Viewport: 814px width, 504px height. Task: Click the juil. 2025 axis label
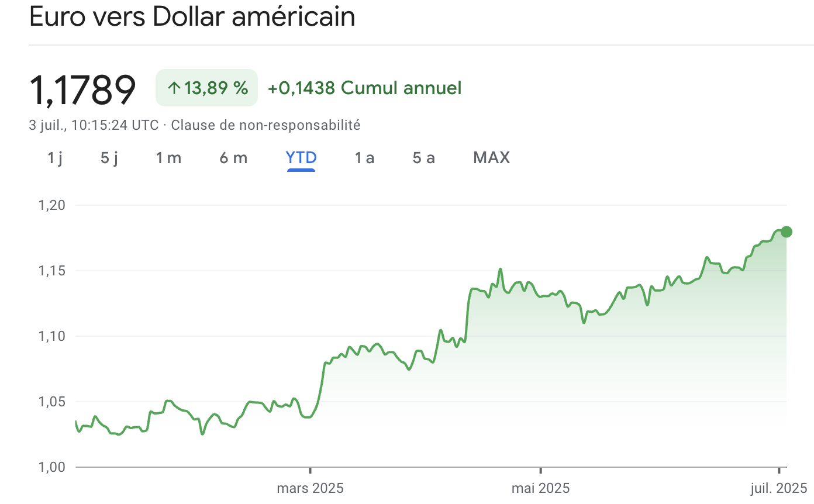click(778, 488)
